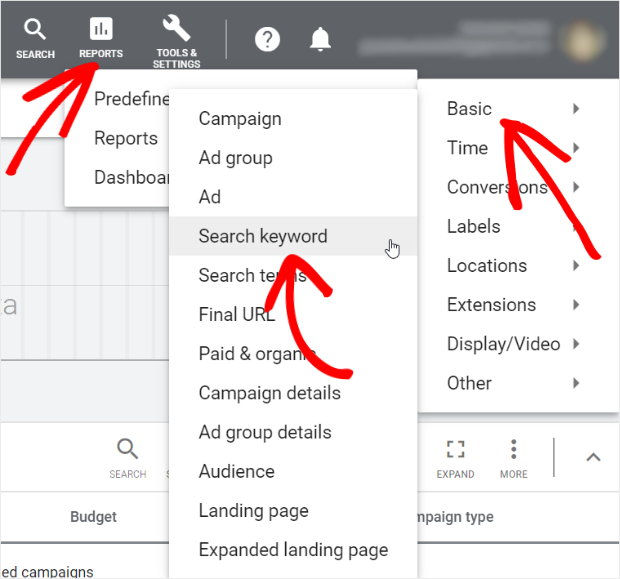
Task: Click the blurred account avatar
Action: [x=583, y=41]
